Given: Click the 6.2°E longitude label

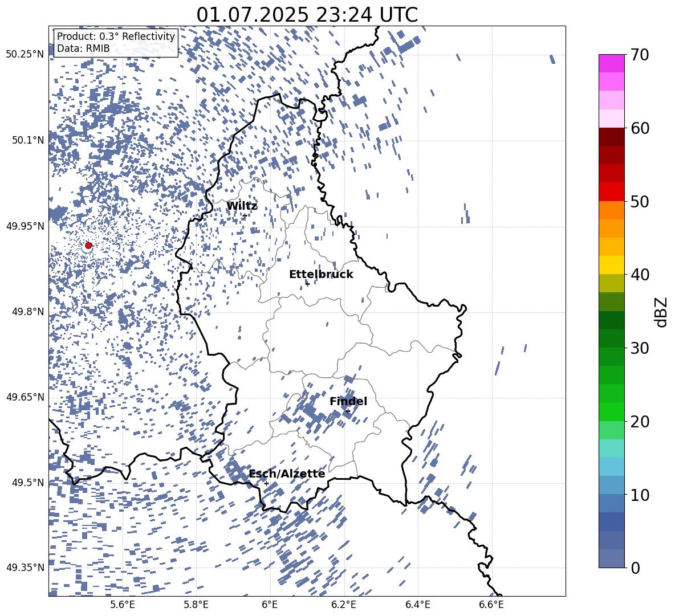Looking at the screenshot, I should (344, 605).
